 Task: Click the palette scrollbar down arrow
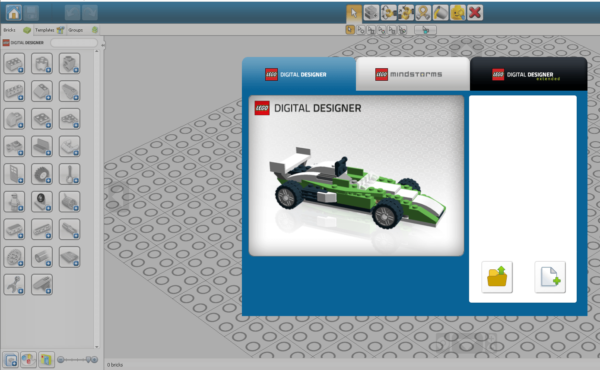[97, 347]
